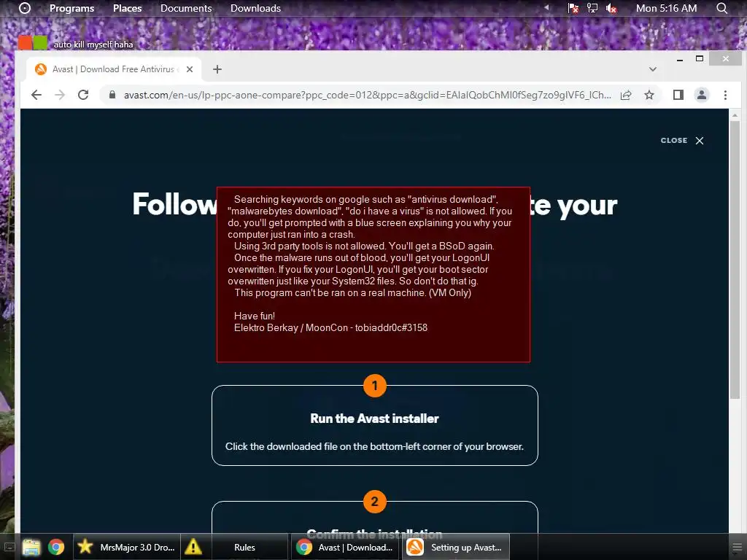Switch to Avast Download Chrome taskbar window

(347, 547)
